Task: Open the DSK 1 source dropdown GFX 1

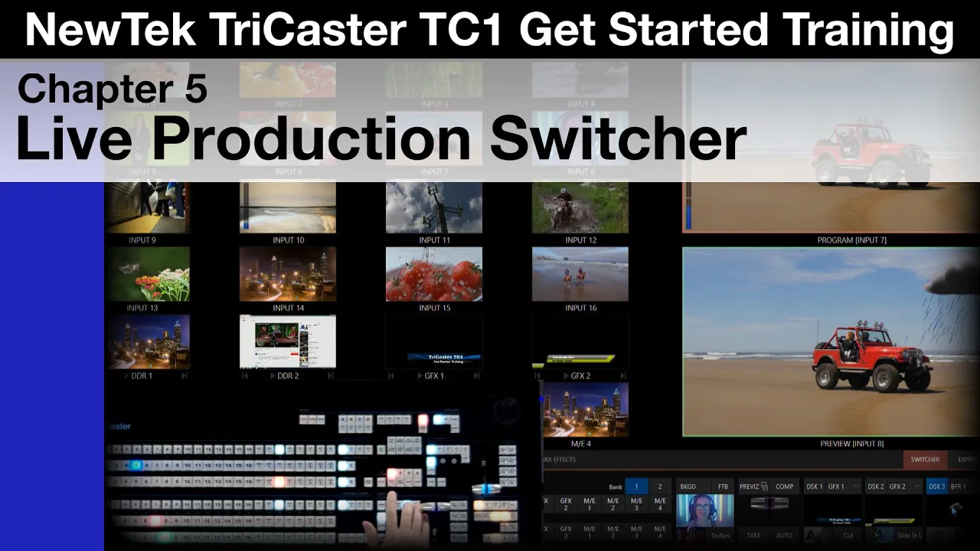Action: click(844, 487)
